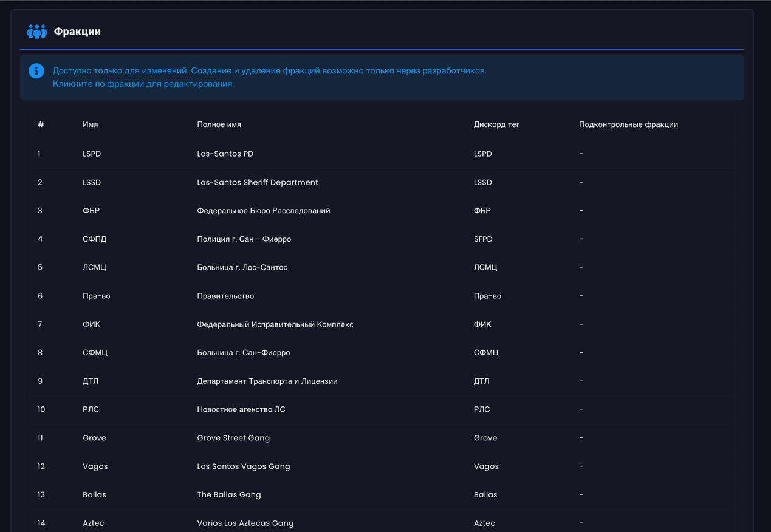This screenshot has width=771, height=532.
Task: Click SFPD discord tag in row 4
Action: 483,239
